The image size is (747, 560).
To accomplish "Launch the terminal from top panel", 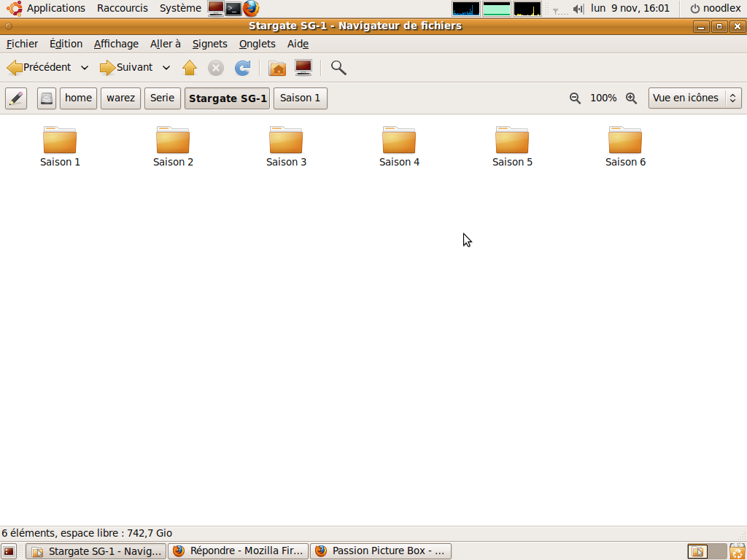I will (233, 9).
